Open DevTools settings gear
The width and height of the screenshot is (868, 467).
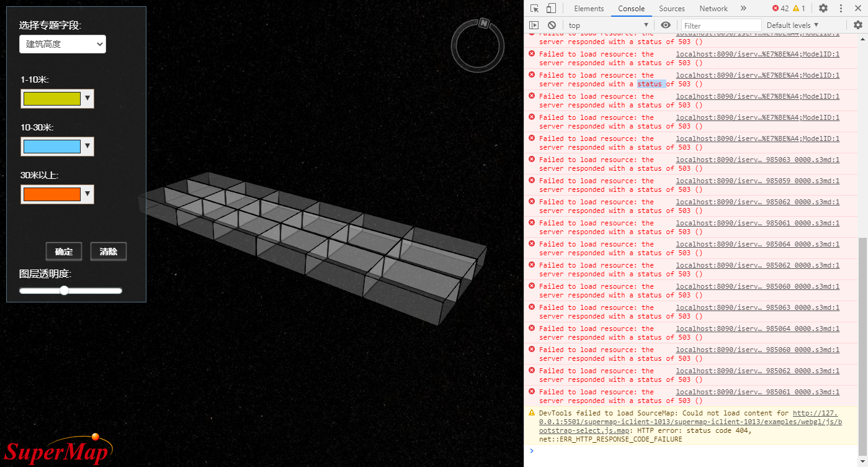(x=823, y=8)
